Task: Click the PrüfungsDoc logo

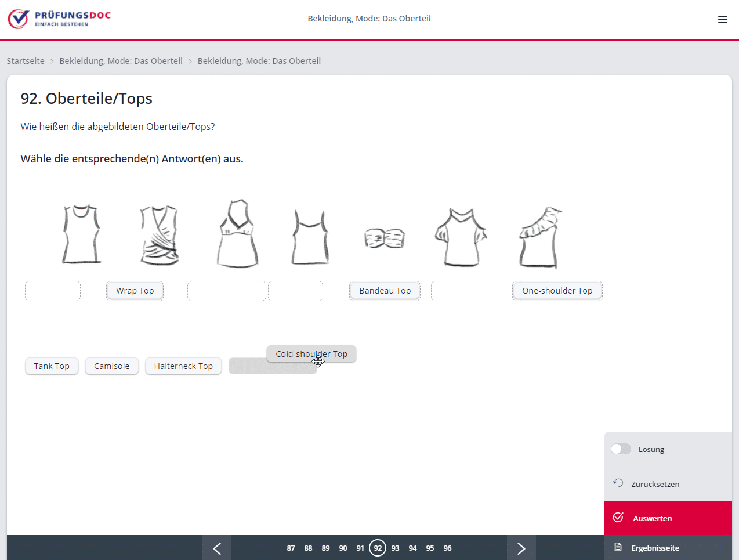Action: click(x=59, y=19)
